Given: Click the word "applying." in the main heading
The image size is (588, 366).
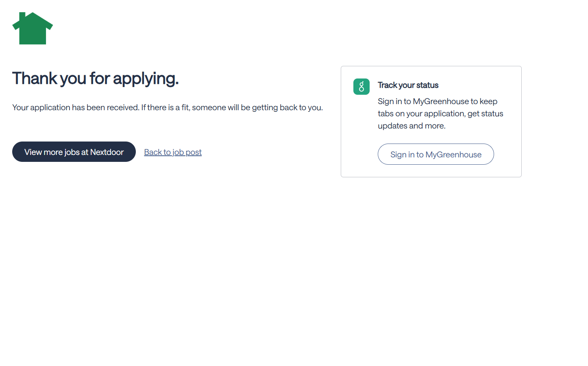Looking at the screenshot, I should point(146,78).
